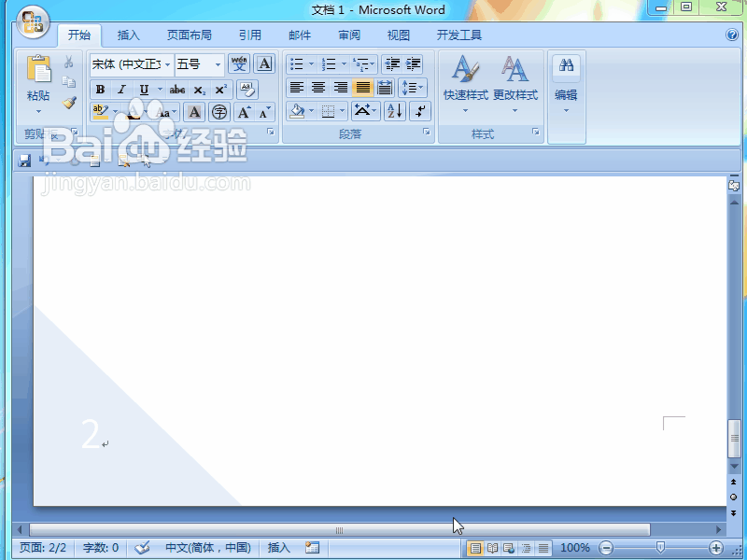Viewport: 747px width, 560px height.
Task: Toggle the subscript button
Action: click(x=199, y=90)
